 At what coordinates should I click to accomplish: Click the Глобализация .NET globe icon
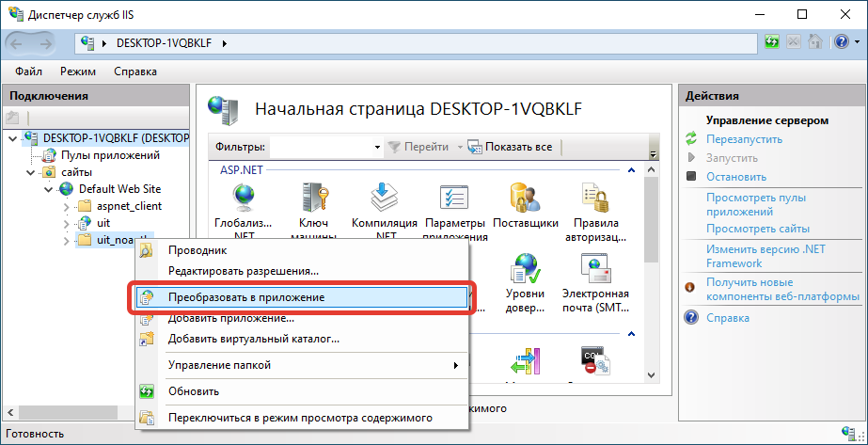(x=244, y=196)
